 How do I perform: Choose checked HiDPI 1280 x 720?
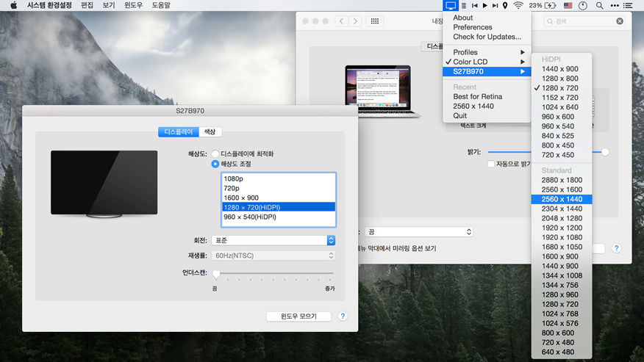point(562,88)
